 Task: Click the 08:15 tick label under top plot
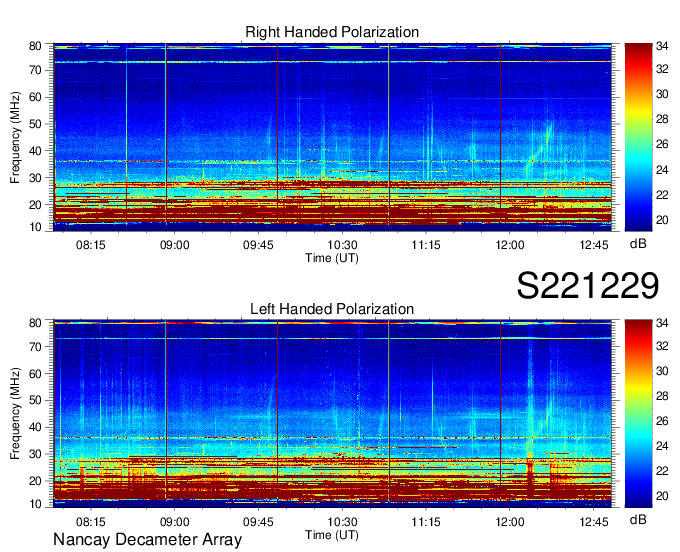91,245
